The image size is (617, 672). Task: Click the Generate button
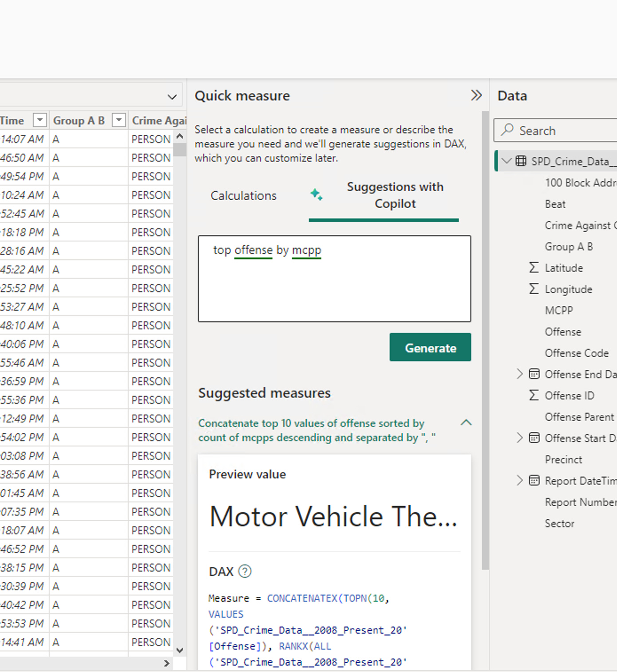430,348
